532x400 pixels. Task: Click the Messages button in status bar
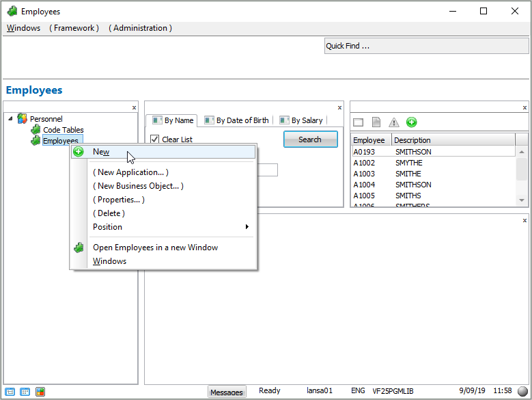pos(227,392)
